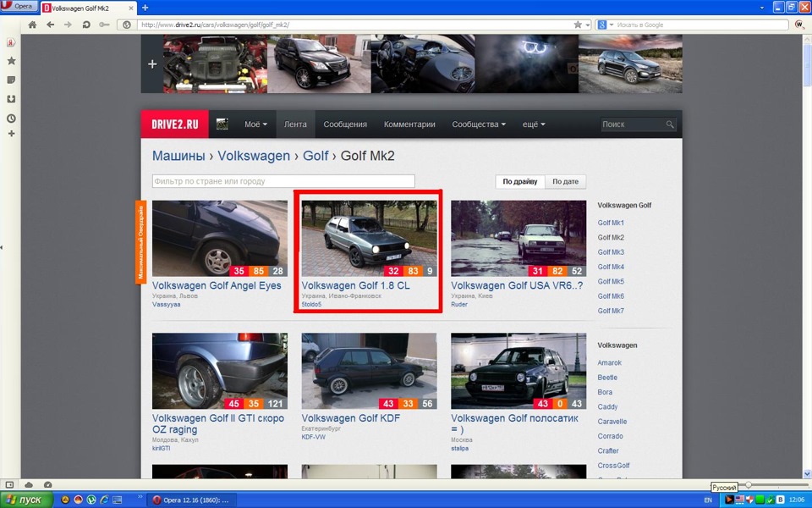Viewport: 812px width, 508px height.
Task: Click Show Desktop icon in quick launch
Action: pyautogui.click(x=118, y=500)
